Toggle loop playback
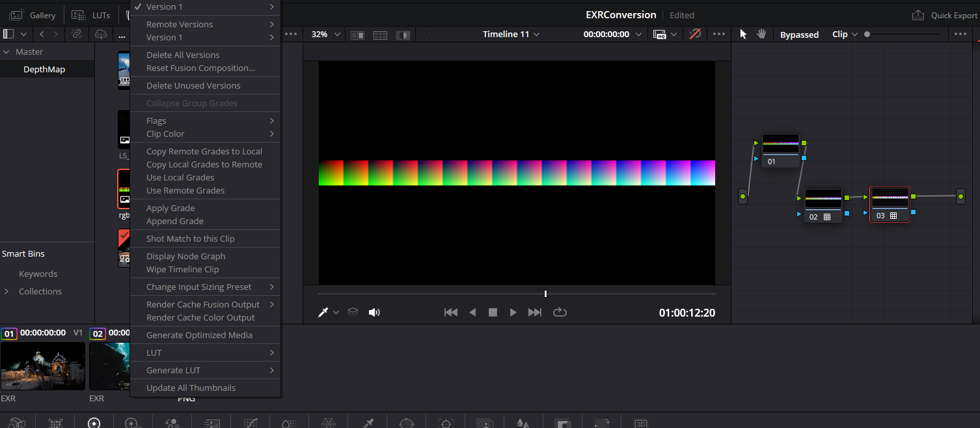Screen dimensions: 980x428 point(560,312)
